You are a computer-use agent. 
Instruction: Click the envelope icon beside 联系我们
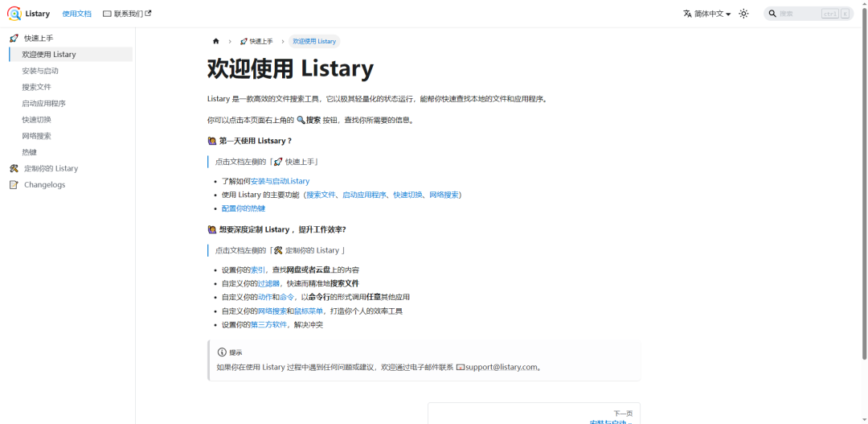click(x=108, y=14)
